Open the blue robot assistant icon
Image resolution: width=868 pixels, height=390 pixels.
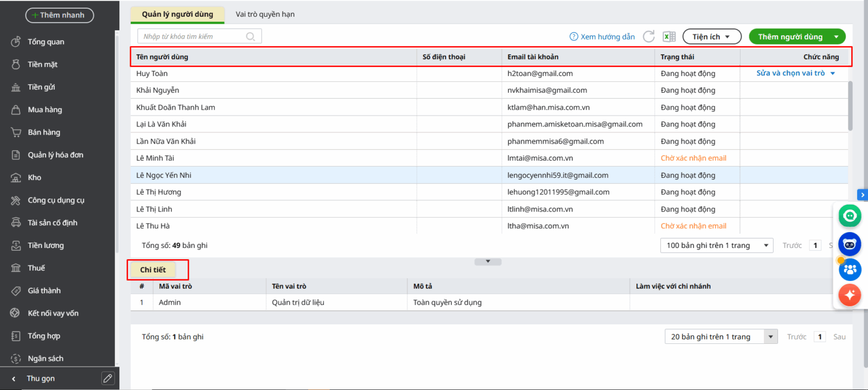point(850,245)
